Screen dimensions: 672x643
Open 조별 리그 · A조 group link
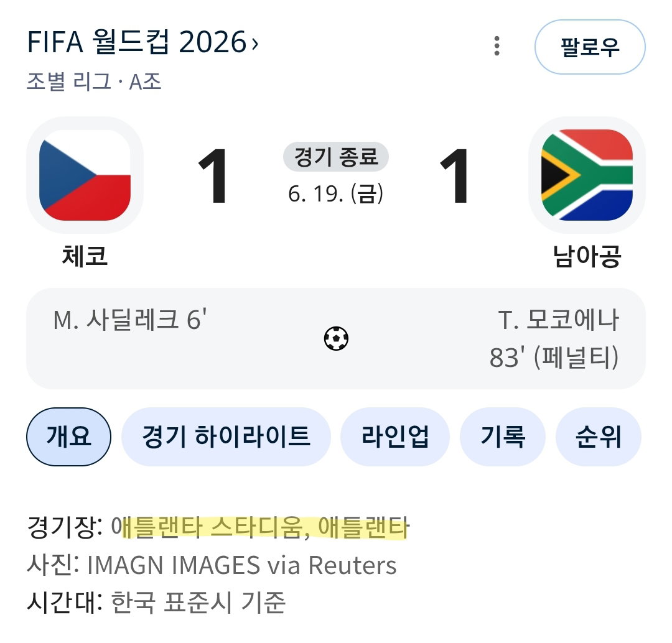[x=94, y=81]
